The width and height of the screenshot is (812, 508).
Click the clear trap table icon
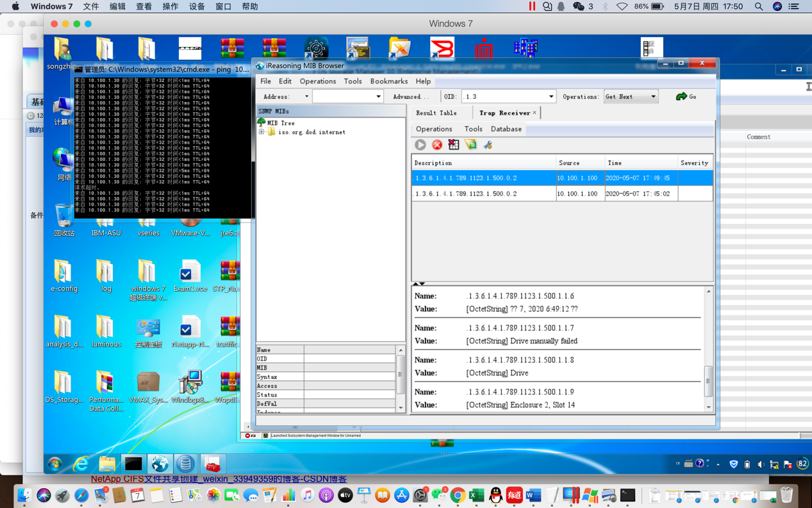(454, 145)
